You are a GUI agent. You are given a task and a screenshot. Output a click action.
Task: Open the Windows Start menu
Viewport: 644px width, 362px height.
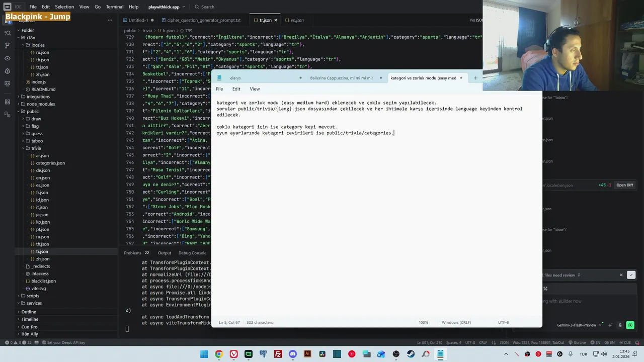click(204, 354)
